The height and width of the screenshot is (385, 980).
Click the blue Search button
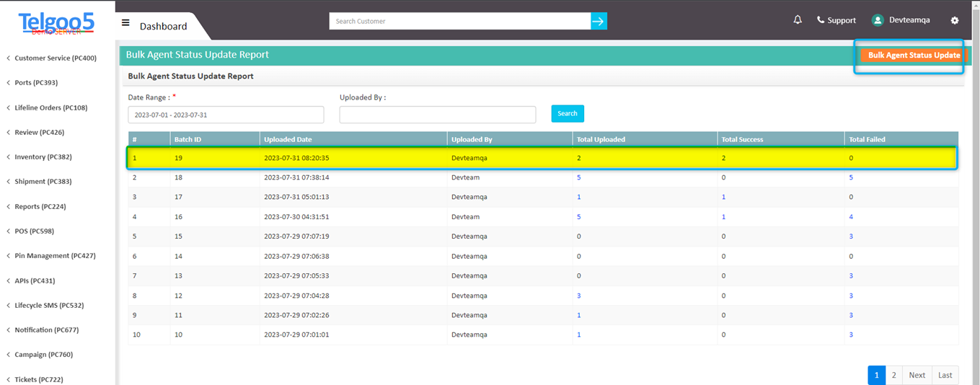point(568,113)
